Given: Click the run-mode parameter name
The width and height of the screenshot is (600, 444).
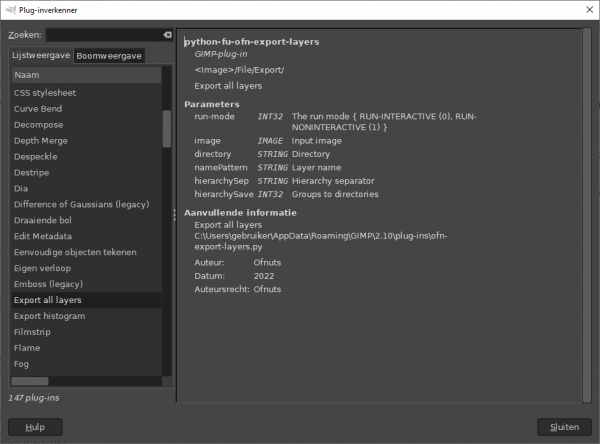Looking at the screenshot, I should click(214, 116).
